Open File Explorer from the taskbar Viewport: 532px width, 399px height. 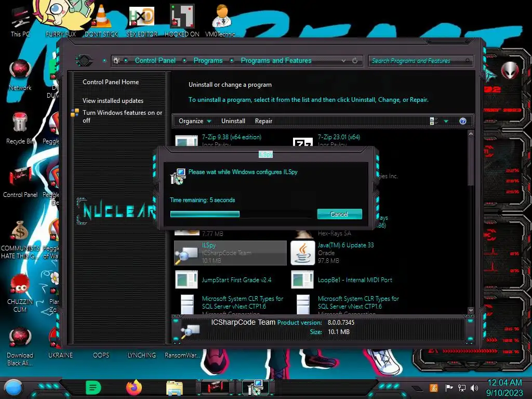point(175,388)
